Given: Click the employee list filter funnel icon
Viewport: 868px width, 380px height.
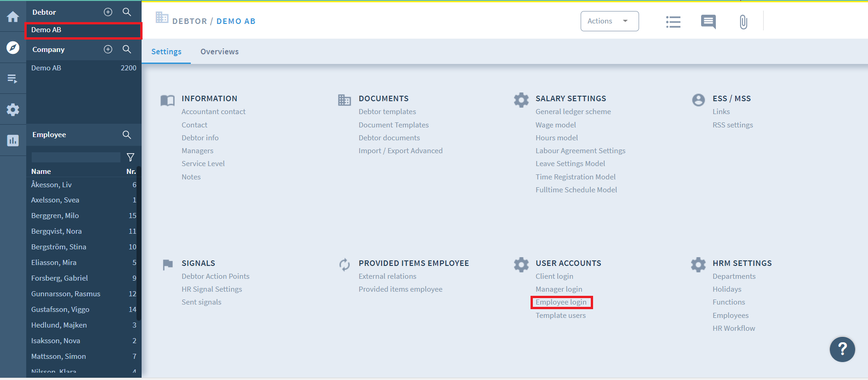Looking at the screenshot, I should coord(131,157).
